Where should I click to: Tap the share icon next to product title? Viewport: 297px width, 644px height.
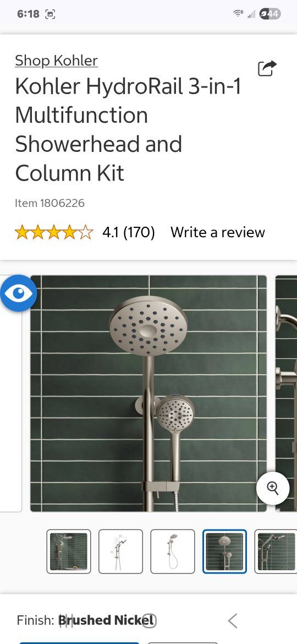pyautogui.click(x=267, y=68)
